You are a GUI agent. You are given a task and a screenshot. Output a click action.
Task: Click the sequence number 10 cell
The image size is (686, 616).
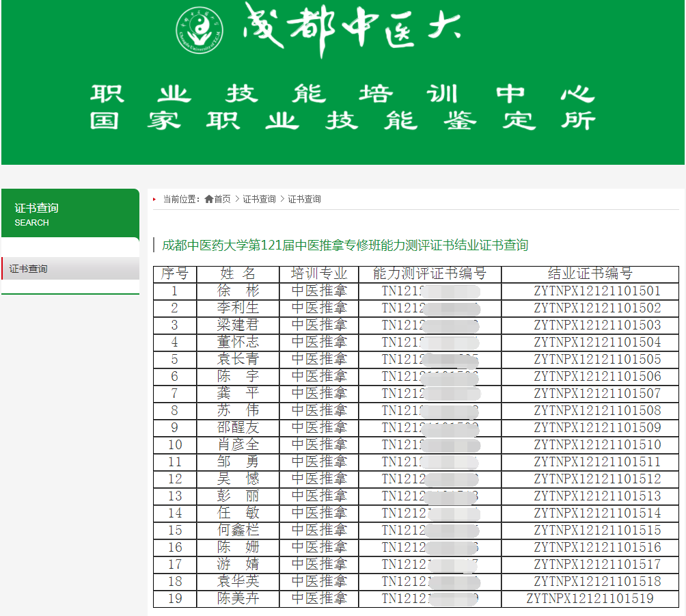coord(175,444)
